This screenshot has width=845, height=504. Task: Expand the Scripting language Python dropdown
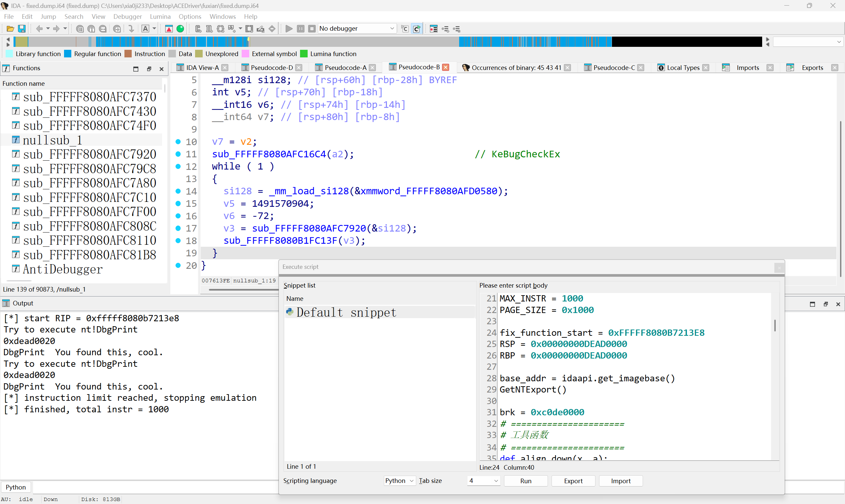[x=400, y=481]
